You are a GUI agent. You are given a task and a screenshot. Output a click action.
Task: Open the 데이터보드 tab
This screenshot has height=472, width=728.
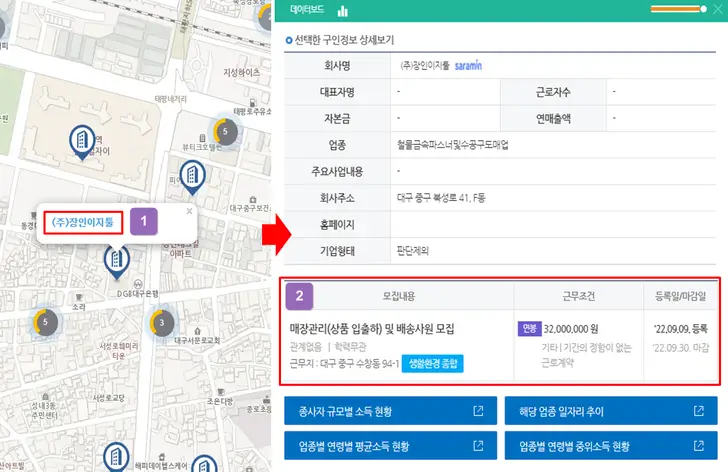click(307, 9)
